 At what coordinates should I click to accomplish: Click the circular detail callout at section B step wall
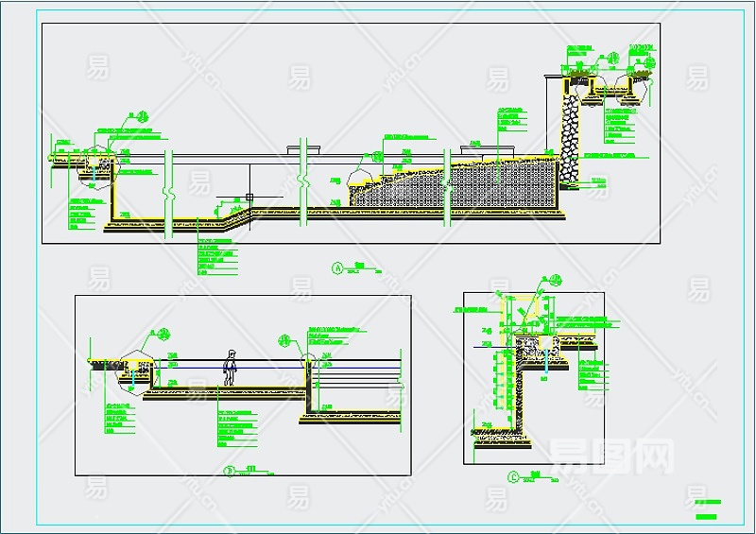tap(308, 360)
